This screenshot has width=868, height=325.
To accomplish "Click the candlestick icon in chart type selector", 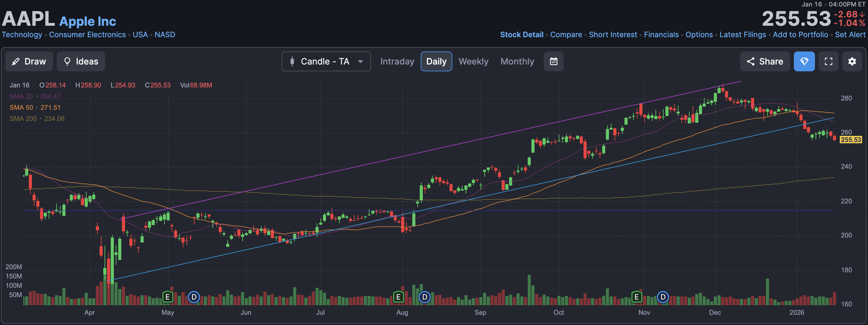I will point(292,61).
